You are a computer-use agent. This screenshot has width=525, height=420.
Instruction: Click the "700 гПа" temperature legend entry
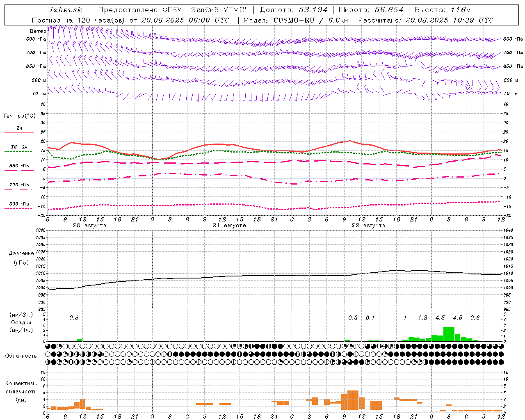(x=19, y=185)
